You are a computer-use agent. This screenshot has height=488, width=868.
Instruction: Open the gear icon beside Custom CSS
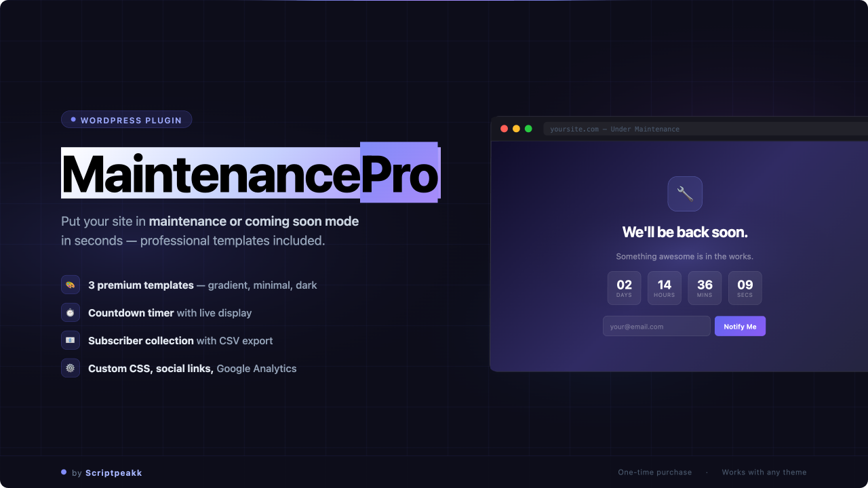pyautogui.click(x=71, y=368)
